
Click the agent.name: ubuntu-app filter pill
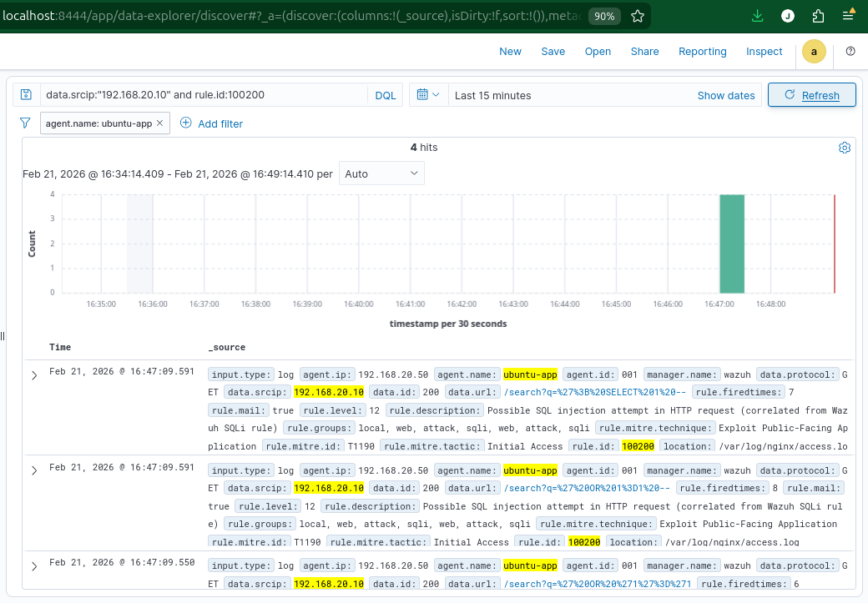(x=98, y=123)
